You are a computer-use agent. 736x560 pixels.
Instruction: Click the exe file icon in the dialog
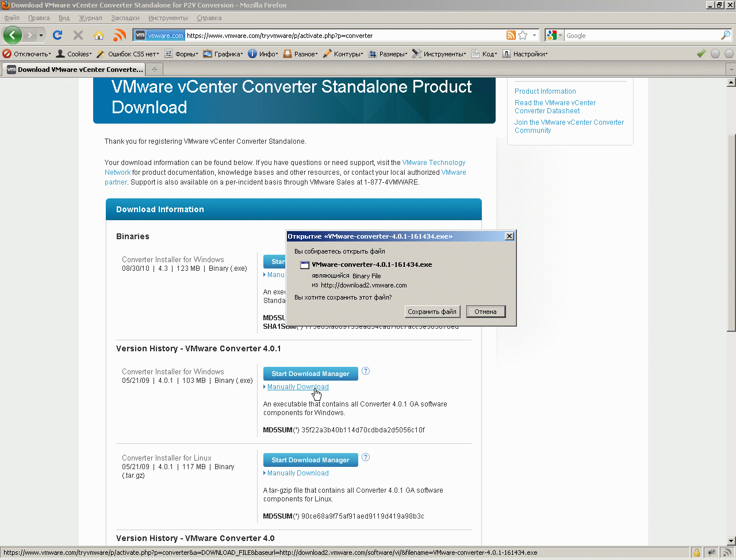click(305, 265)
